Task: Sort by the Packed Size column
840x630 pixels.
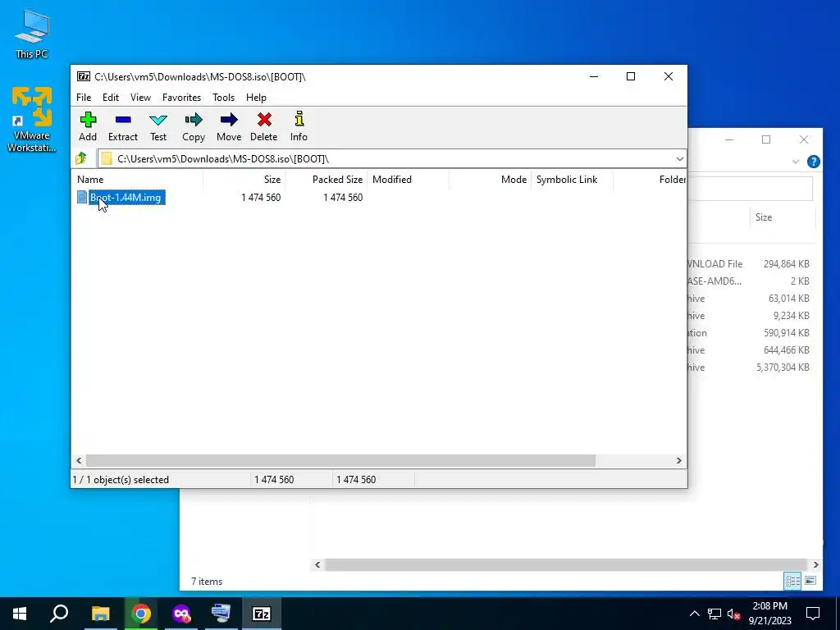Action: (x=326, y=180)
